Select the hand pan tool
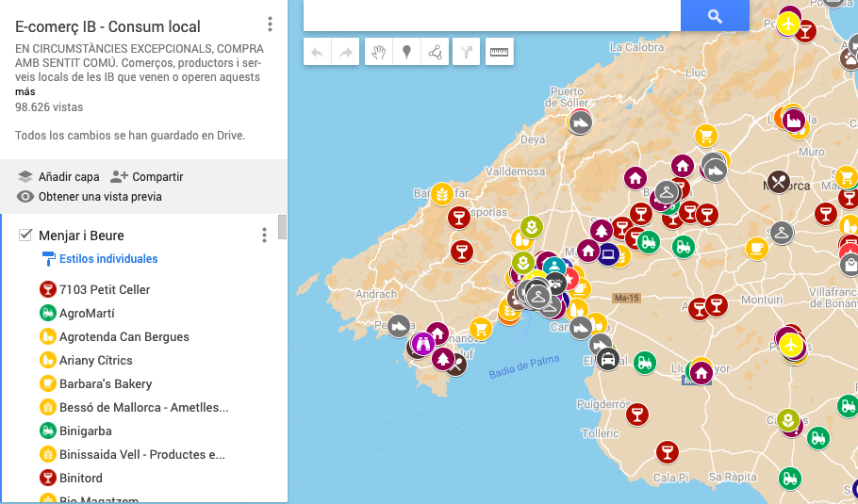This screenshot has height=504, width=858. coord(379,52)
